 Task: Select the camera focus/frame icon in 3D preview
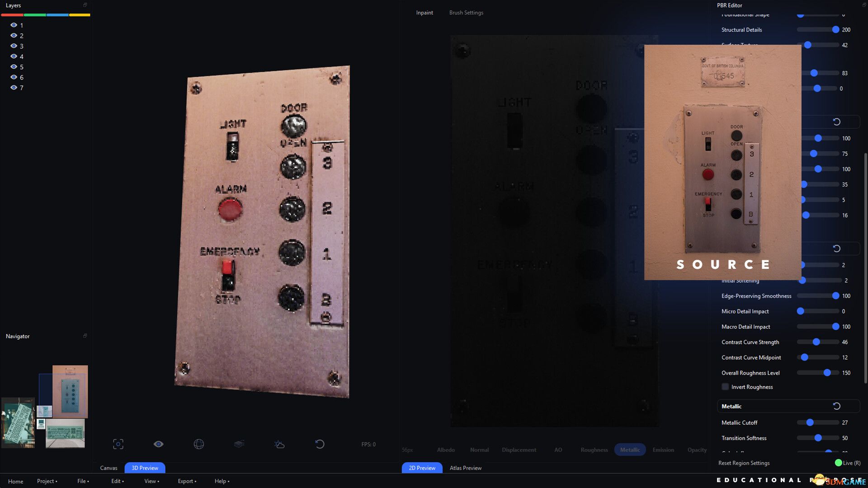click(118, 444)
